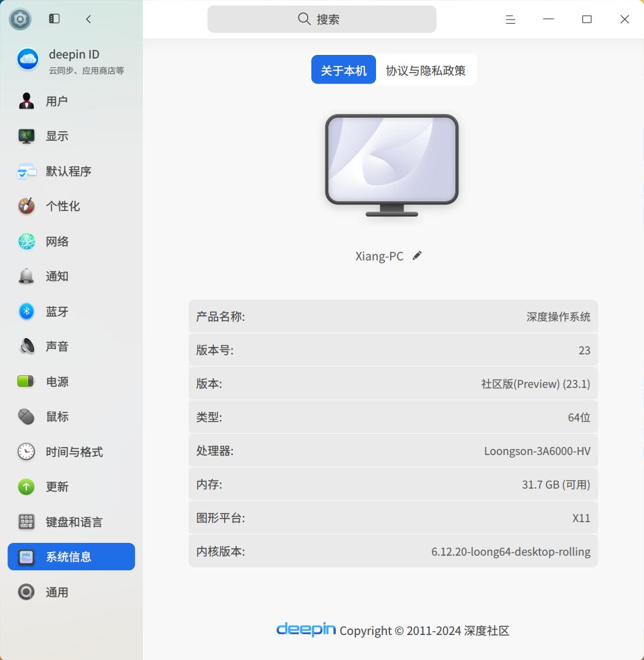Image resolution: width=644 pixels, height=660 pixels.
Task: Click 处理器 row label
Action: pos(215,451)
